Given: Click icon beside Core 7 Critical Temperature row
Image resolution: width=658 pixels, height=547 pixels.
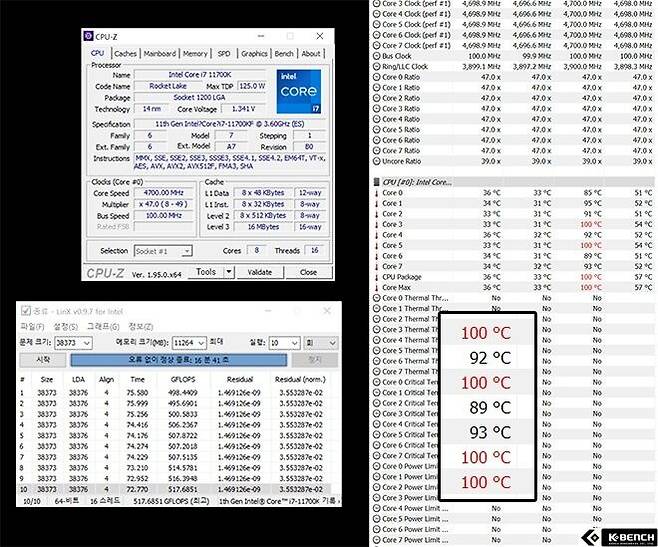Looking at the screenshot, I should tap(376, 456).
